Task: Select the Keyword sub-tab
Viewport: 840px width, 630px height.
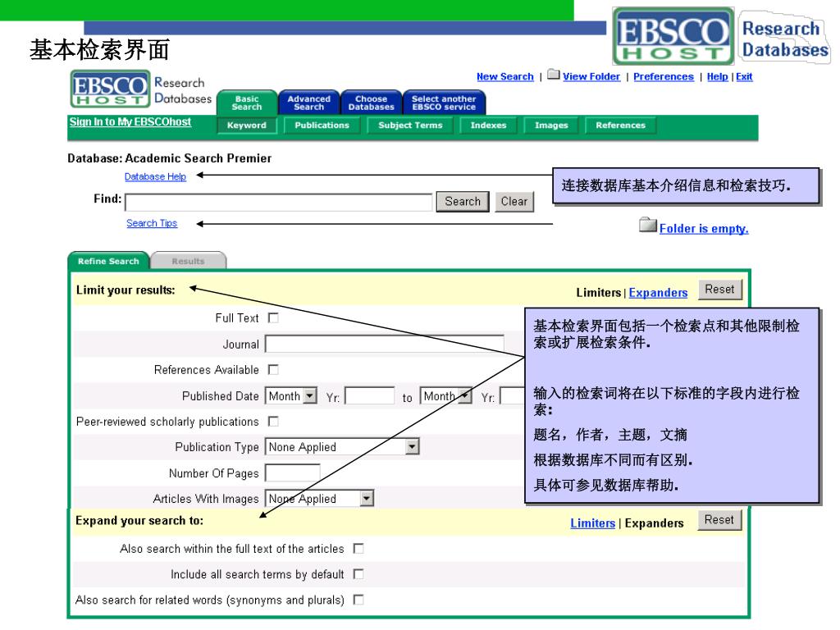Action: (x=246, y=126)
